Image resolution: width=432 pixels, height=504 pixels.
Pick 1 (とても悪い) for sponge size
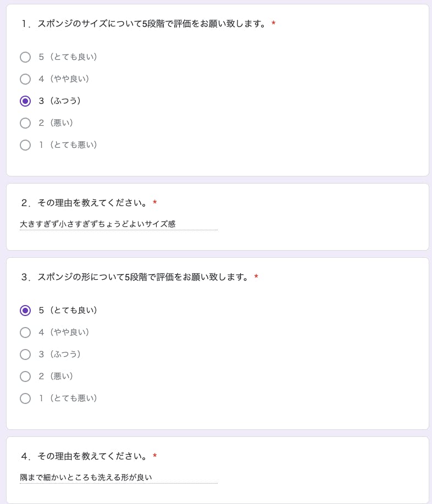[25, 145]
